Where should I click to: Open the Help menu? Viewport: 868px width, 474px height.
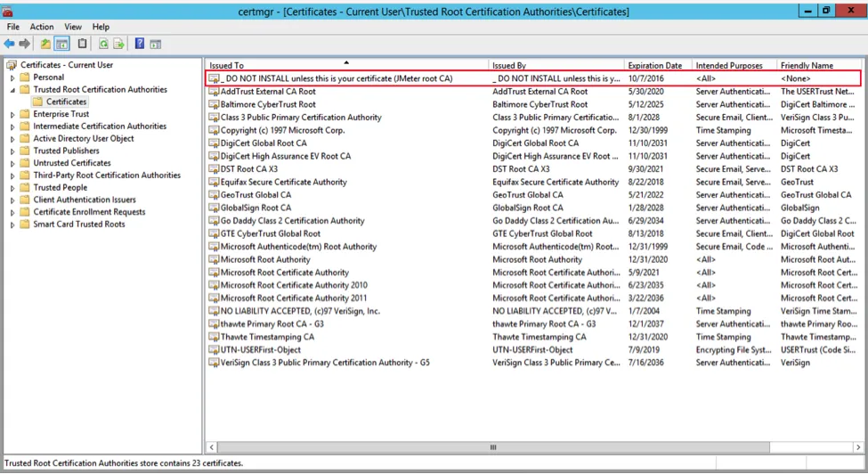101,27
